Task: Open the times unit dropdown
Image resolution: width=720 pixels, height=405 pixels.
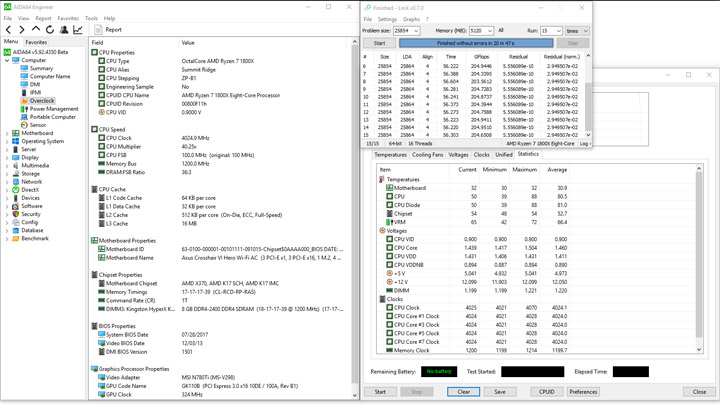Action: 584,31
